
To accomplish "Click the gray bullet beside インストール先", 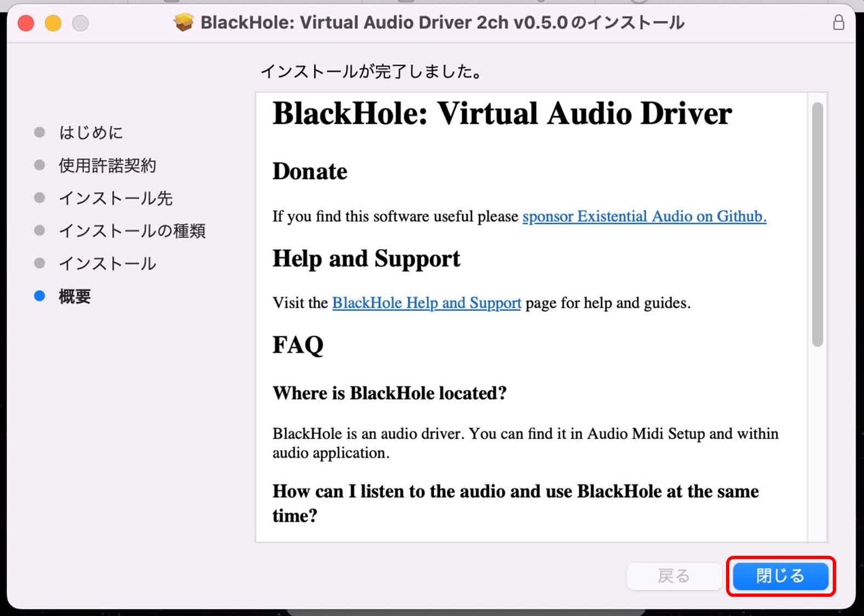I will point(39,198).
